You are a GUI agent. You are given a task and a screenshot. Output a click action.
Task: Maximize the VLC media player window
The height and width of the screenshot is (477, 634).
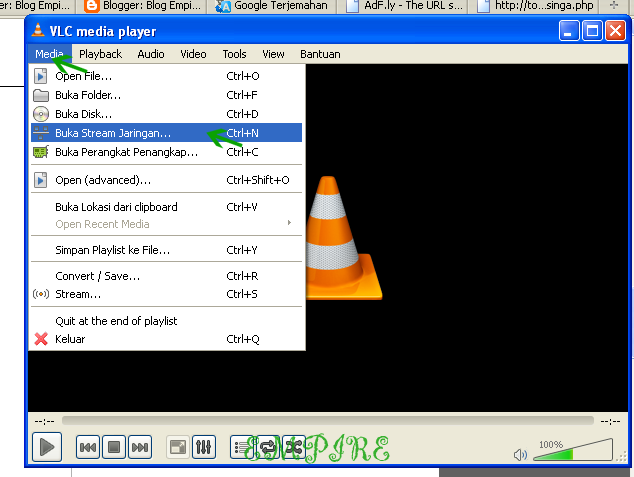pos(592,31)
